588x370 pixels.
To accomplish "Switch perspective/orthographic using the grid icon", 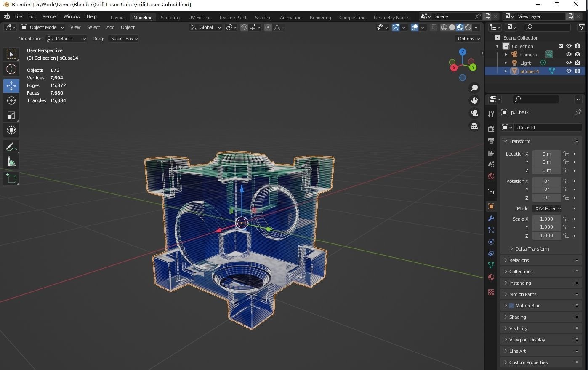I will (x=474, y=126).
